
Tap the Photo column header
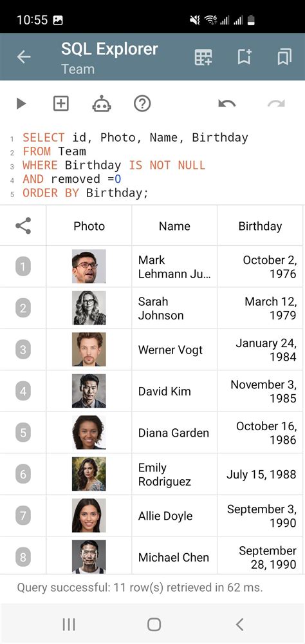point(89,226)
